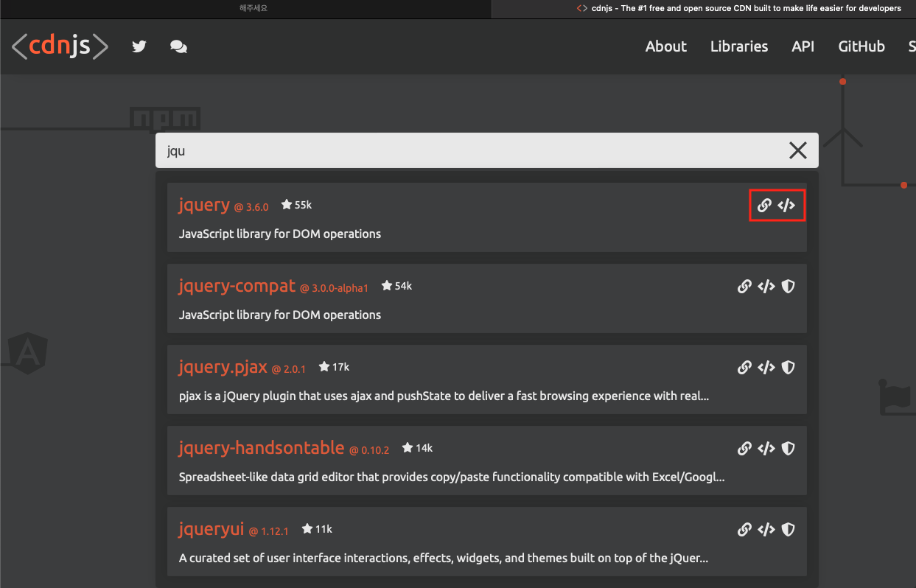This screenshot has height=588, width=916.
Task: Switch to the 해주세요 browser tab
Action: [245, 9]
